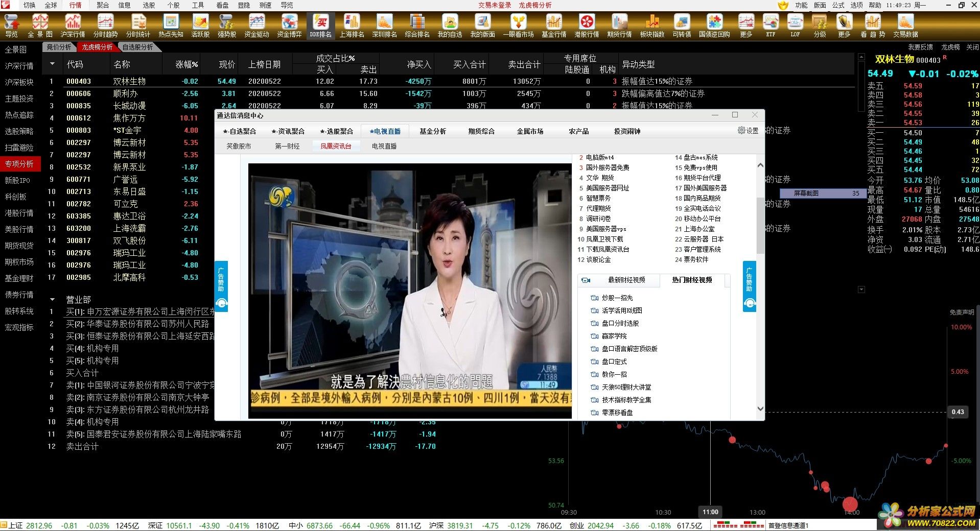
Task: Open 交易数据 trading data
Action: pos(905,26)
